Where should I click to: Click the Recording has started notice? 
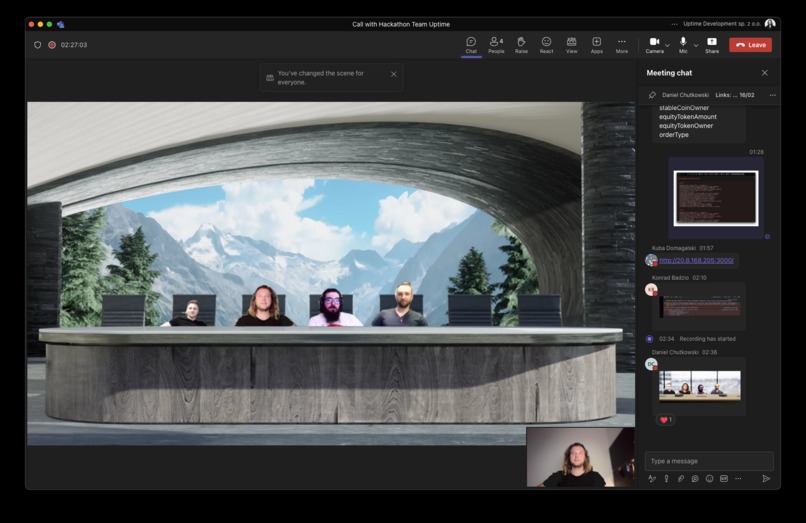707,339
